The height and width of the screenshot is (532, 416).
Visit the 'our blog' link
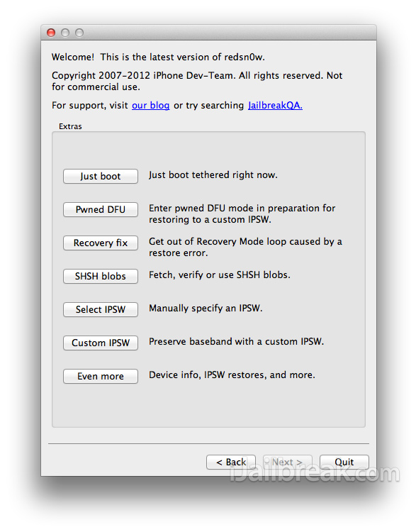click(150, 106)
